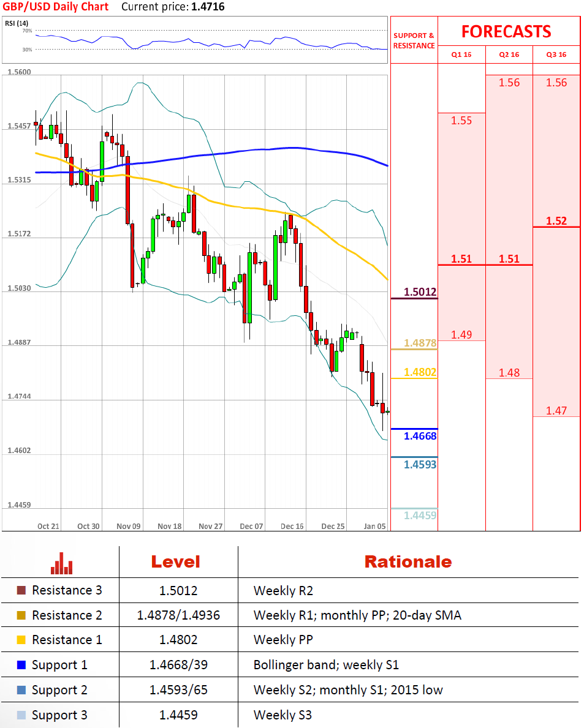Click the 1.5030 price axis label

coord(19,288)
